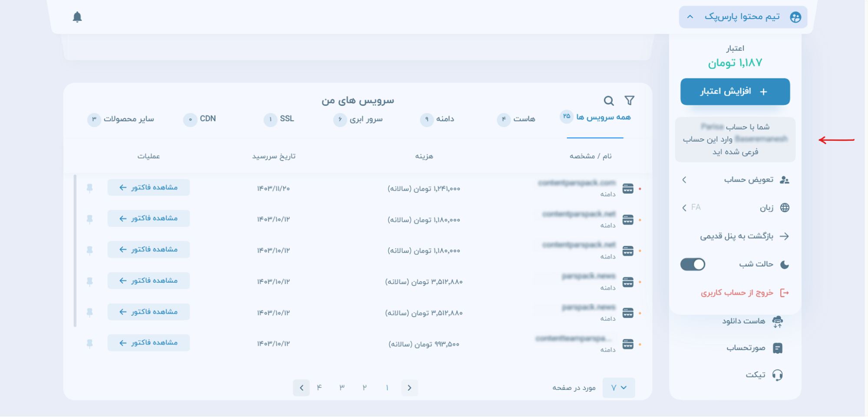This screenshot has height=417, width=868.
Task: Click the team avatar icon in header
Action: (795, 17)
